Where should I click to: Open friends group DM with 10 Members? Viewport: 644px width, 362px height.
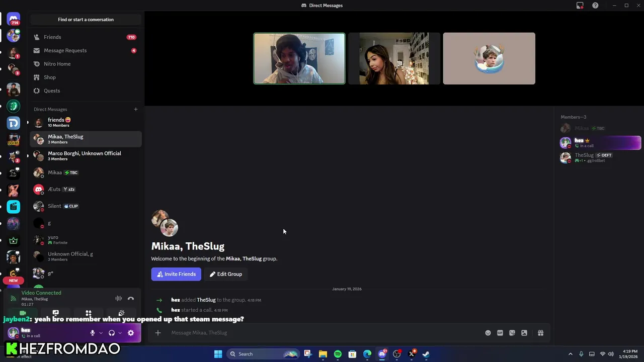pos(86,122)
